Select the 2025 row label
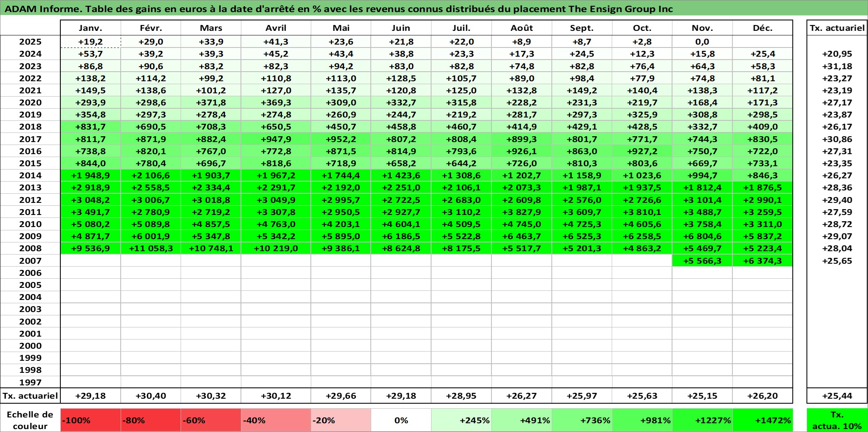The height and width of the screenshot is (432, 868). coord(30,42)
